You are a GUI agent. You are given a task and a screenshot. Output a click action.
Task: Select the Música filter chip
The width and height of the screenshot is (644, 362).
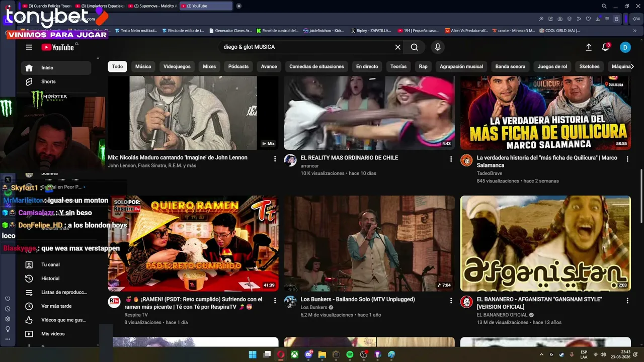pos(143,66)
